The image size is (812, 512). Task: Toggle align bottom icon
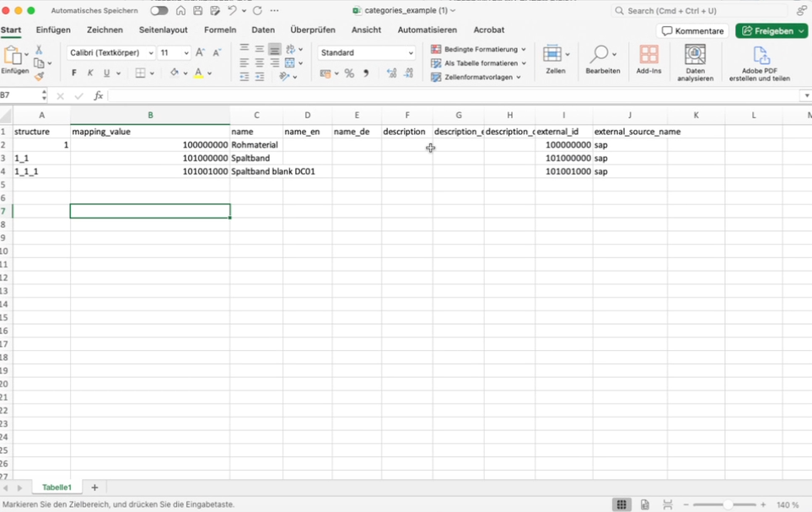coord(275,49)
